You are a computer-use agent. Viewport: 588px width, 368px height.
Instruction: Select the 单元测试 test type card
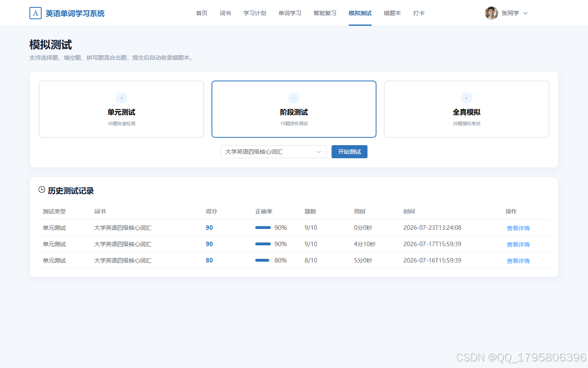coord(121,109)
